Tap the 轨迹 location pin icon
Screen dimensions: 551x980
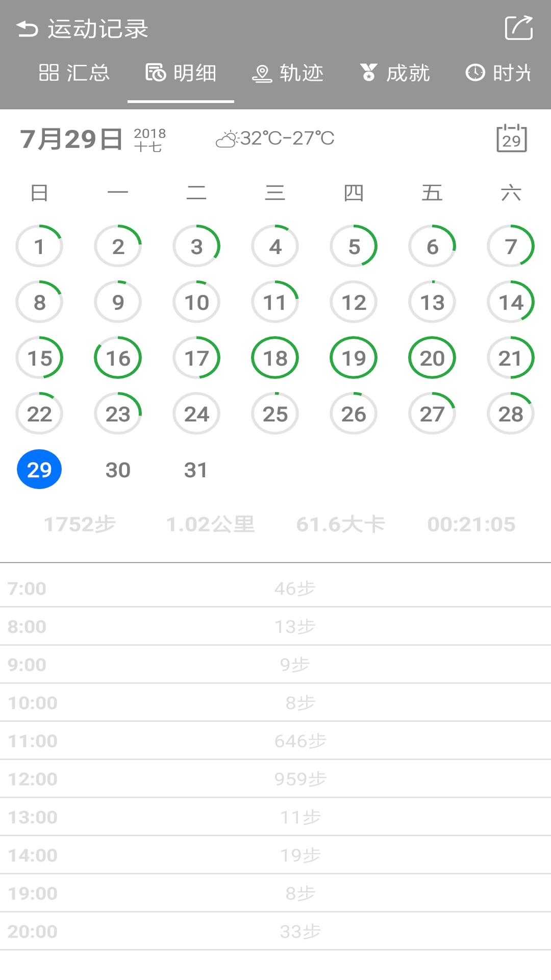click(x=262, y=73)
